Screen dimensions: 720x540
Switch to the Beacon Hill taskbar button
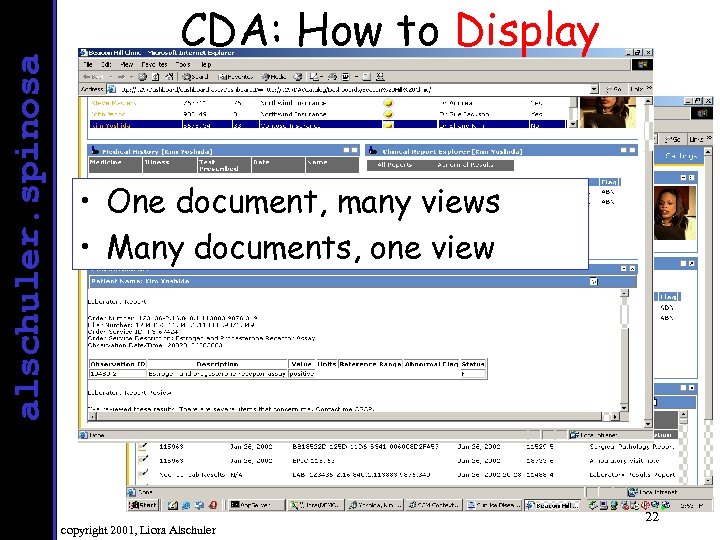552,505
